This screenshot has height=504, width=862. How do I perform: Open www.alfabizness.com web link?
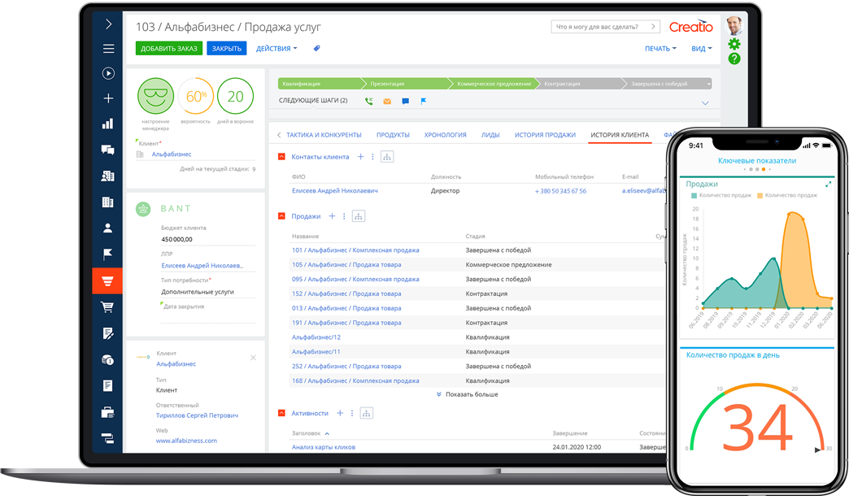pos(186,441)
